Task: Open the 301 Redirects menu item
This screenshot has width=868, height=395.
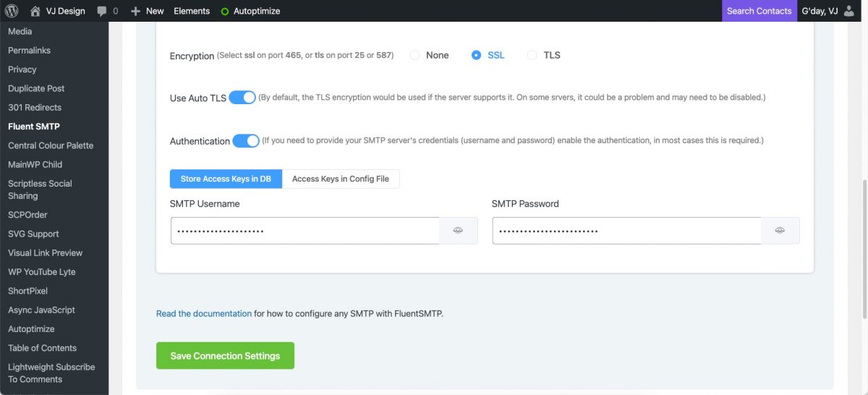Action: click(x=35, y=108)
